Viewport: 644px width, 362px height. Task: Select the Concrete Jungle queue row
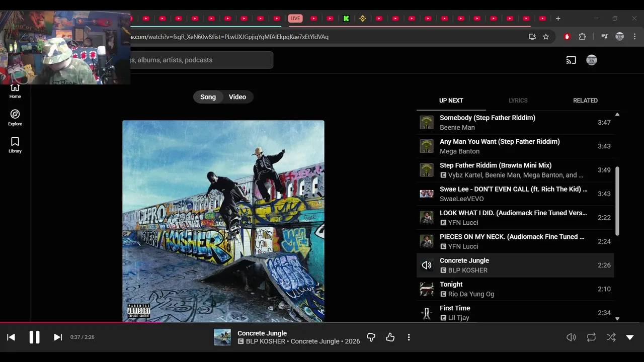click(x=515, y=265)
